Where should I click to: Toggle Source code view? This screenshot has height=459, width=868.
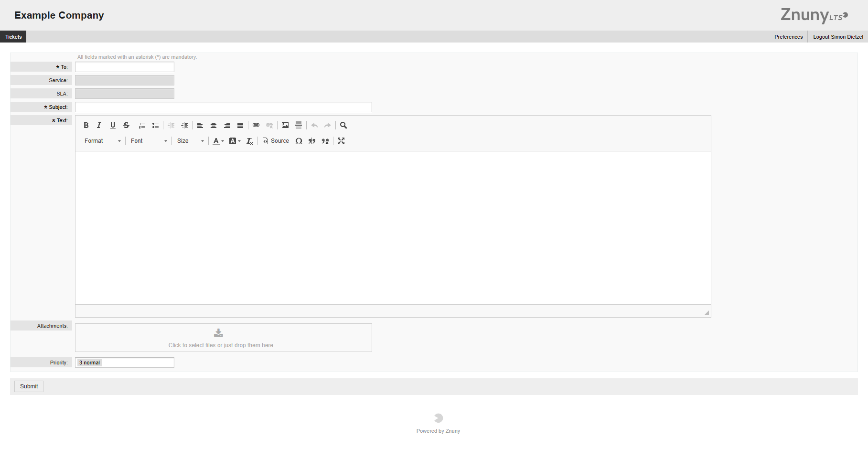(x=276, y=141)
